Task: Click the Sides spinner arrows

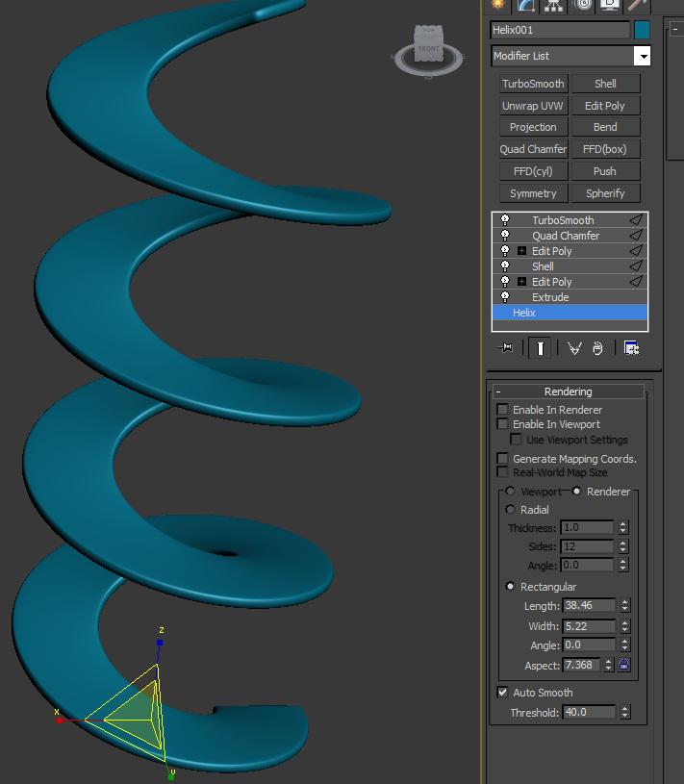Action: click(623, 546)
